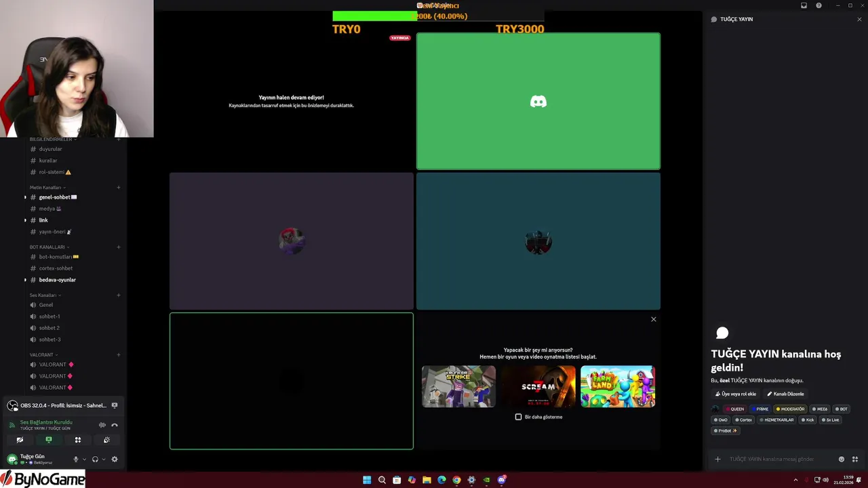Click 'Üye veya rol ekle' button

click(x=736, y=394)
